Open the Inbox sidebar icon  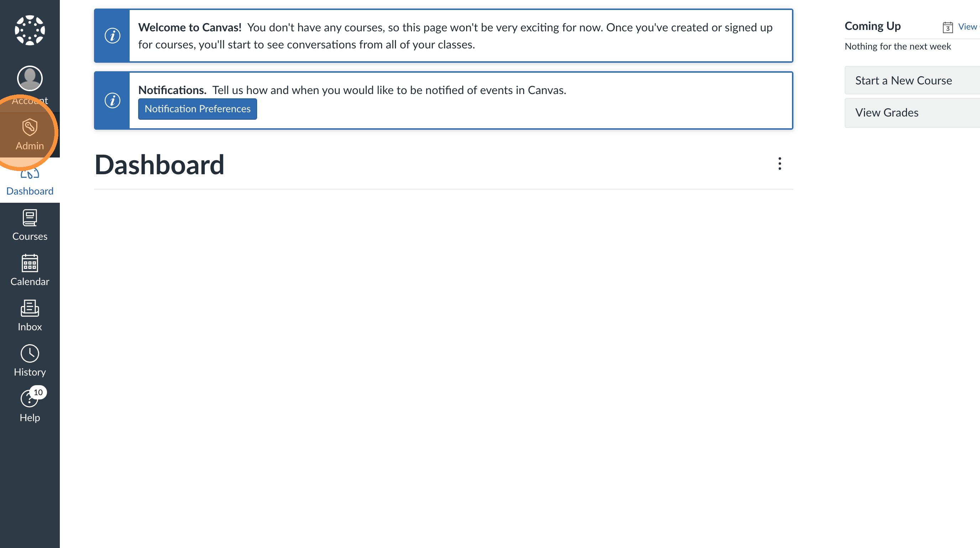30,308
